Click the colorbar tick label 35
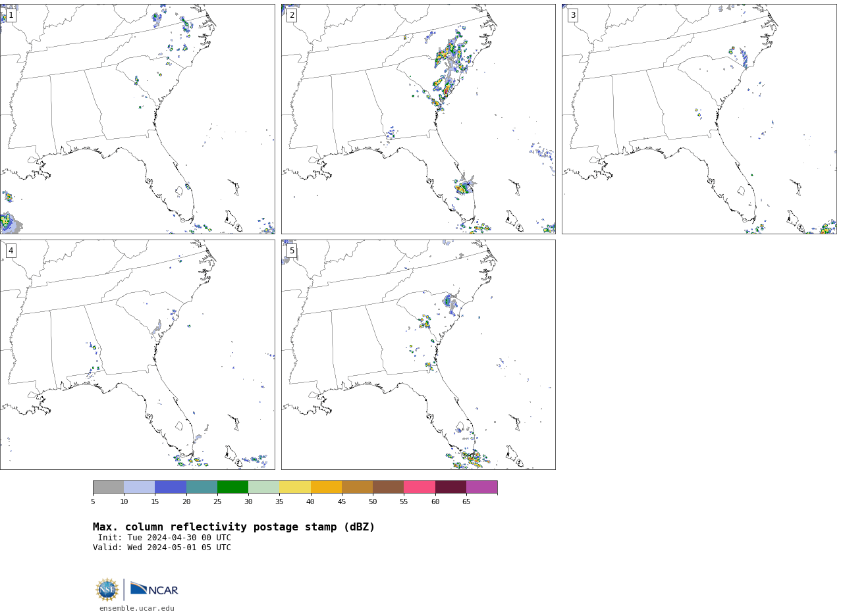 pos(279,502)
